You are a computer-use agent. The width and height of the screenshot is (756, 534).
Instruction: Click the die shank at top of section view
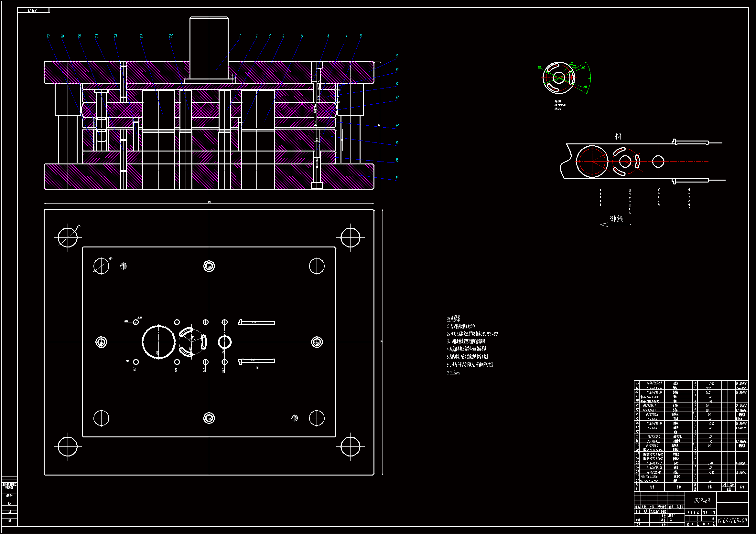click(x=209, y=46)
